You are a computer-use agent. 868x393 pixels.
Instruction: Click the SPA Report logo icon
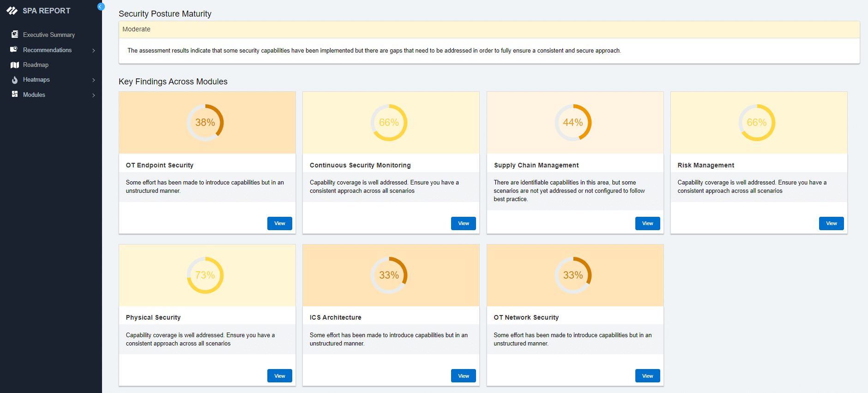(12, 11)
